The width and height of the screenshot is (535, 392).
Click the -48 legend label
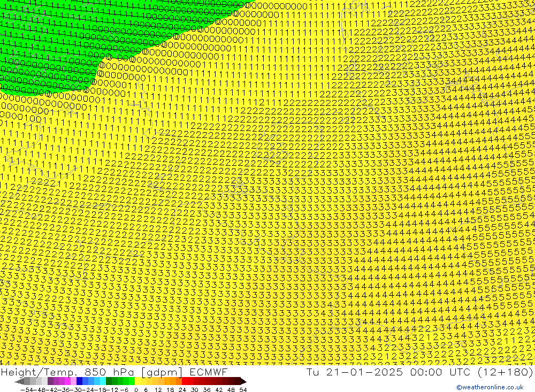[x=40, y=390]
